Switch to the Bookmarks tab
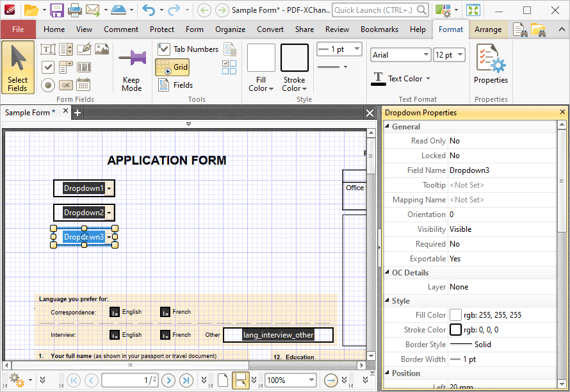The height and width of the screenshot is (392, 570). (379, 29)
